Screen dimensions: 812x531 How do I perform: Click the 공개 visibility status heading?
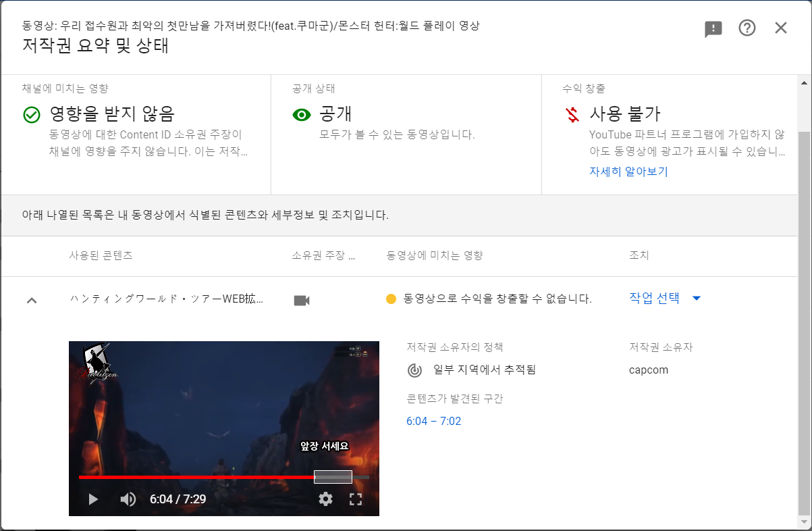point(336,114)
